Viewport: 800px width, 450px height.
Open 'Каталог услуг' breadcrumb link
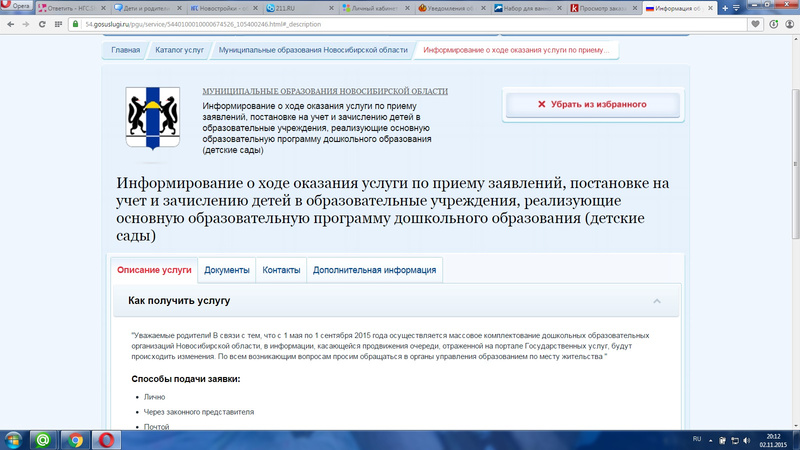178,49
